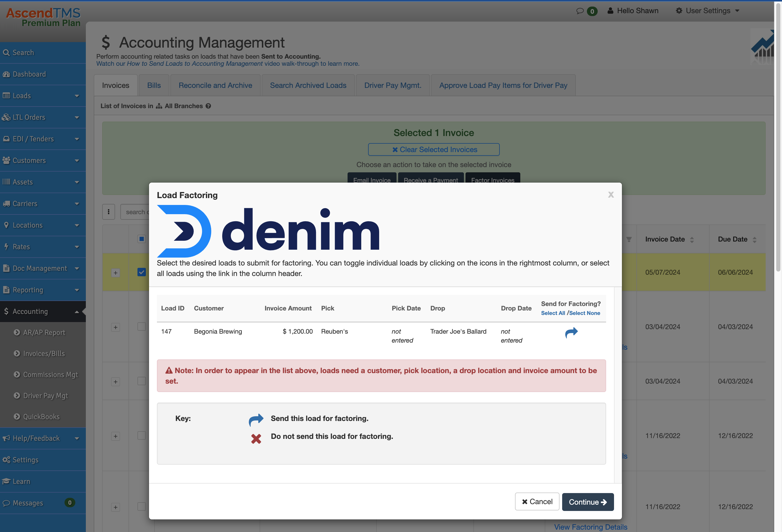The image size is (782, 532).
Task: Open Approve Load Pay Items for Driver Pay tab
Action: click(x=503, y=86)
